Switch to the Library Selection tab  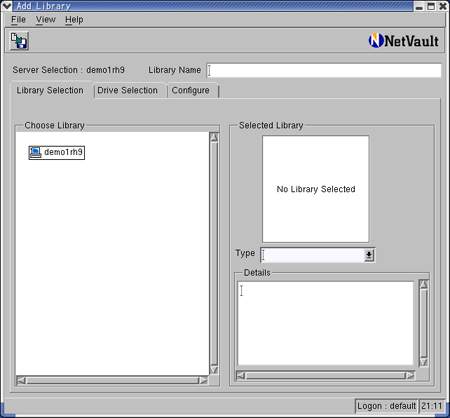coord(50,90)
